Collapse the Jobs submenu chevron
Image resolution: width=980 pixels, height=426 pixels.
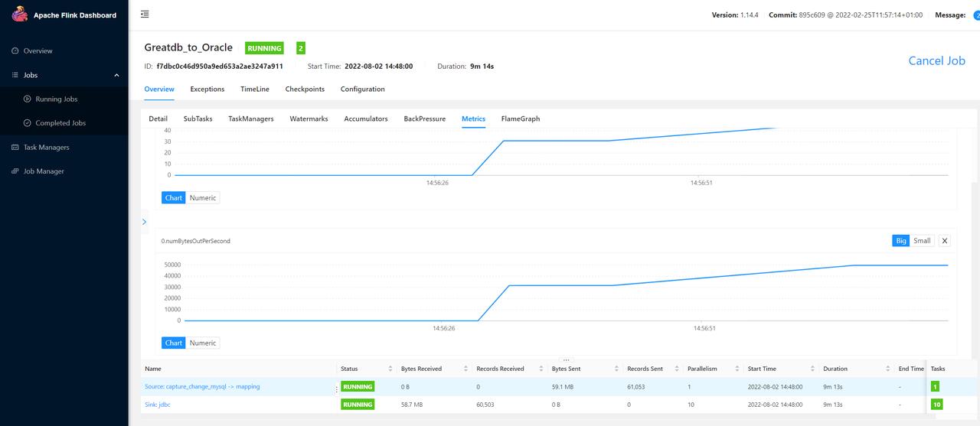(x=117, y=75)
